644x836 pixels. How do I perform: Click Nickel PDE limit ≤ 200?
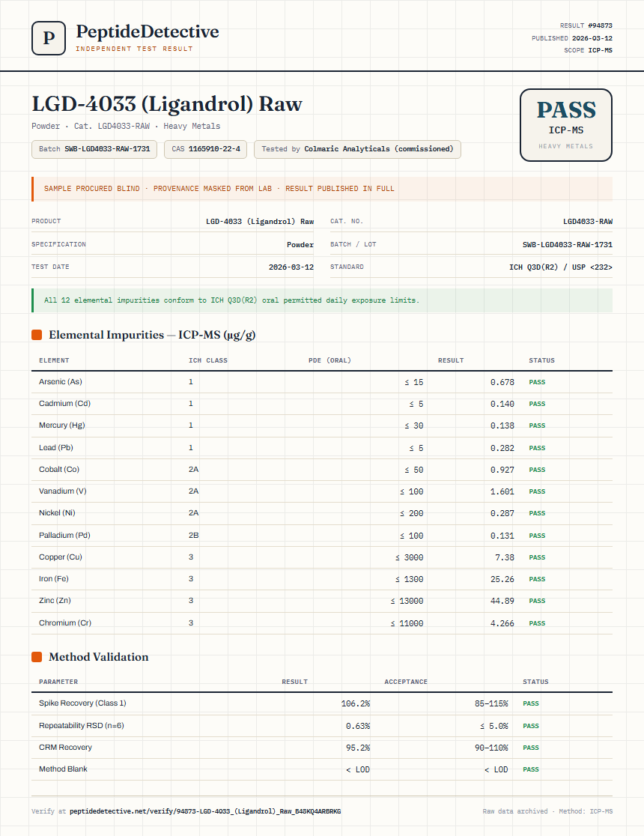tap(412, 513)
